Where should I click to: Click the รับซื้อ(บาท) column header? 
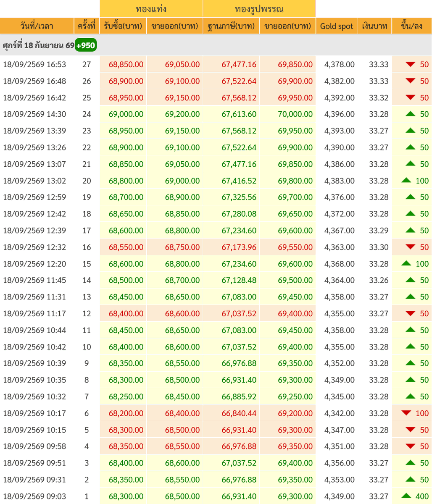click(123, 26)
